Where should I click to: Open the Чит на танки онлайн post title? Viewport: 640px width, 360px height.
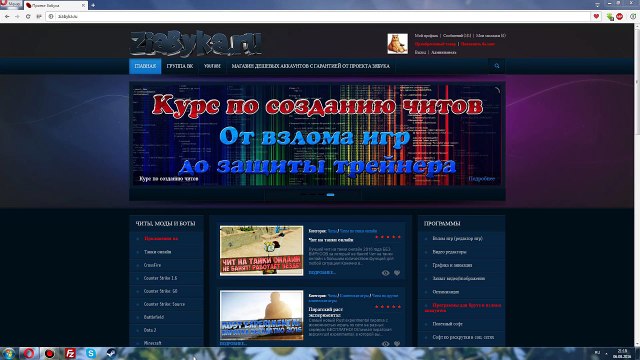[331, 240]
